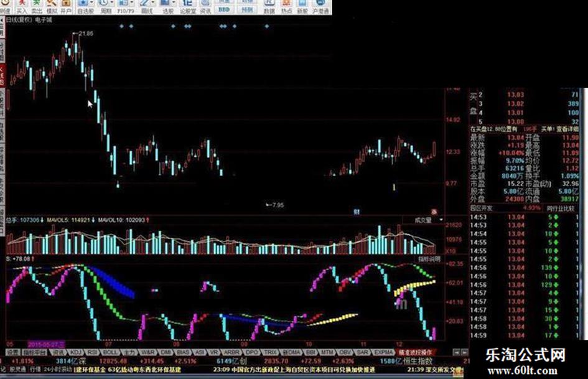Expand the 选股 dropdown arrow

pyautogui.click(x=173, y=3)
